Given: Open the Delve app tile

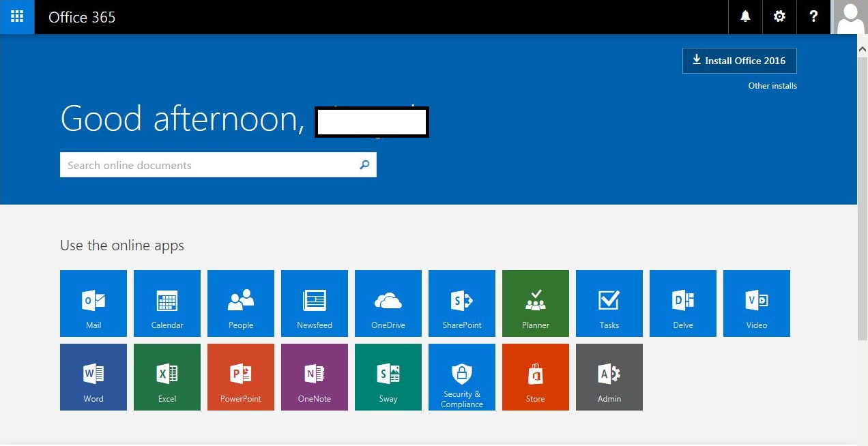Looking at the screenshot, I should click(x=683, y=303).
